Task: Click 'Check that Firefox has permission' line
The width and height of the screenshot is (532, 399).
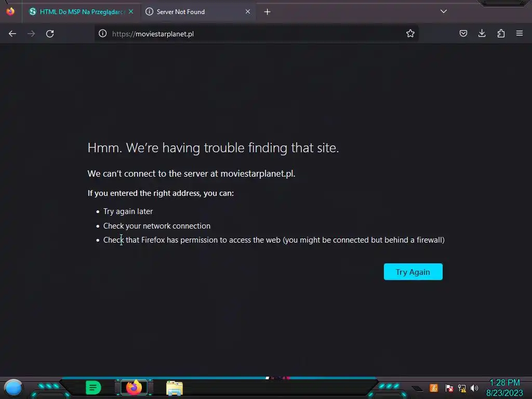Action: 274,240
